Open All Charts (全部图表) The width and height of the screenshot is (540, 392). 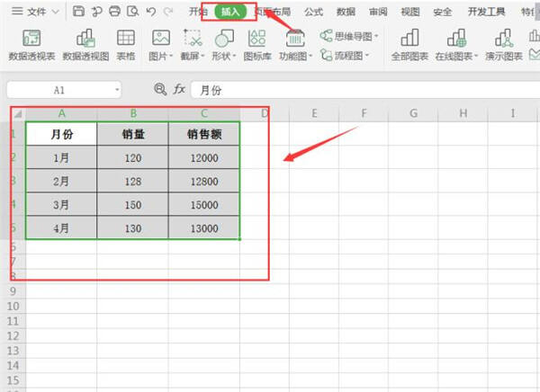tap(409, 45)
